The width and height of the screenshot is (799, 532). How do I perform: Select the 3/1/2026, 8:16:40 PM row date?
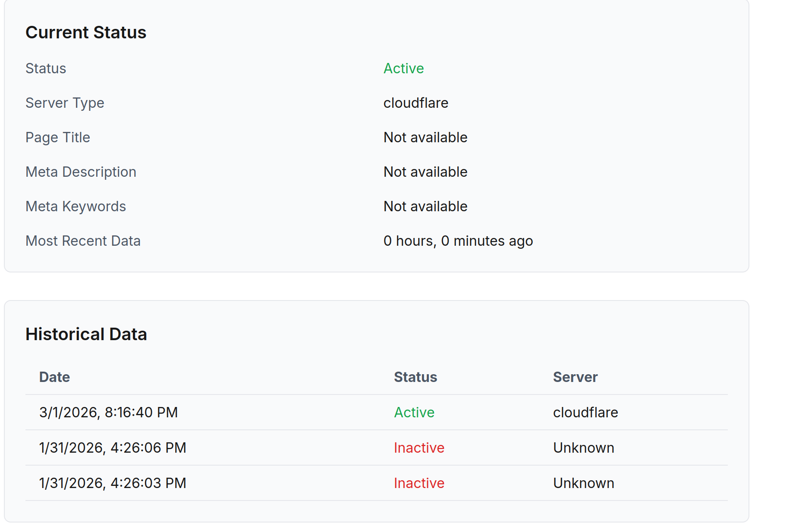point(108,413)
